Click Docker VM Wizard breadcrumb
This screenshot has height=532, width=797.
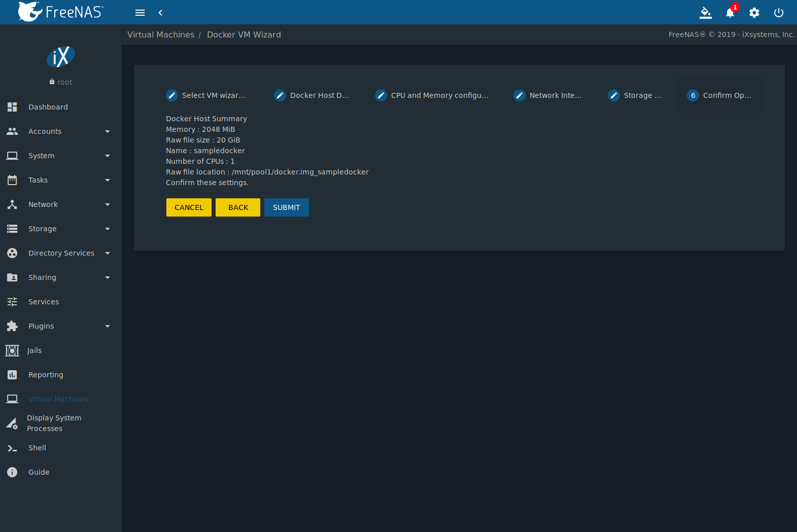click(244, 34)
